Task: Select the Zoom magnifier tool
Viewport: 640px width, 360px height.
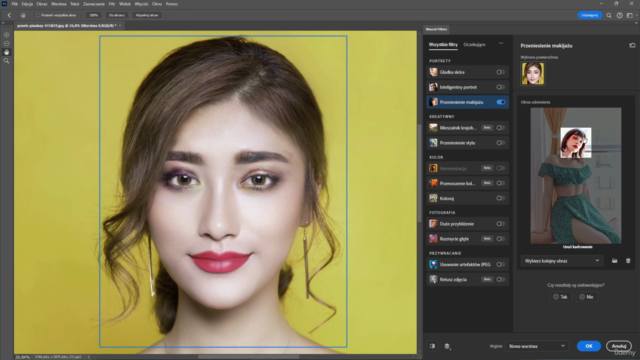Action: (6, 61)
